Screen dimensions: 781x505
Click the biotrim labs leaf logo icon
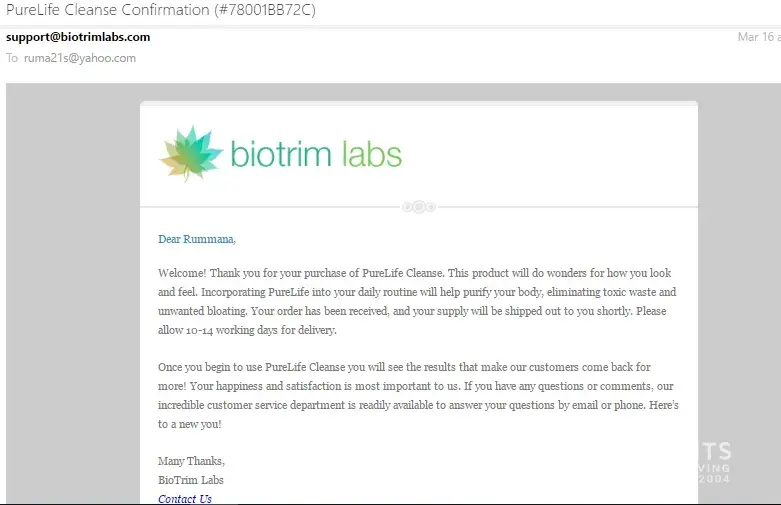click(192, 153)
